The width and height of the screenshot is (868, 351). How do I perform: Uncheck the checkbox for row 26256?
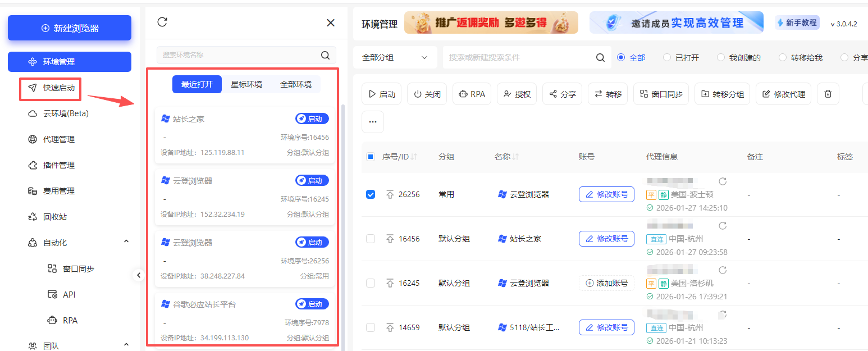click(370, 194)
